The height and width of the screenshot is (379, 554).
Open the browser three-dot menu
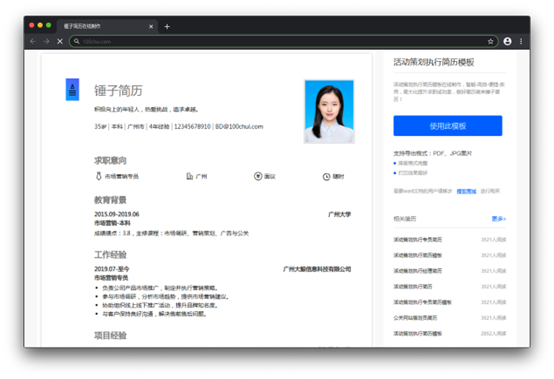tap(521, 41)
